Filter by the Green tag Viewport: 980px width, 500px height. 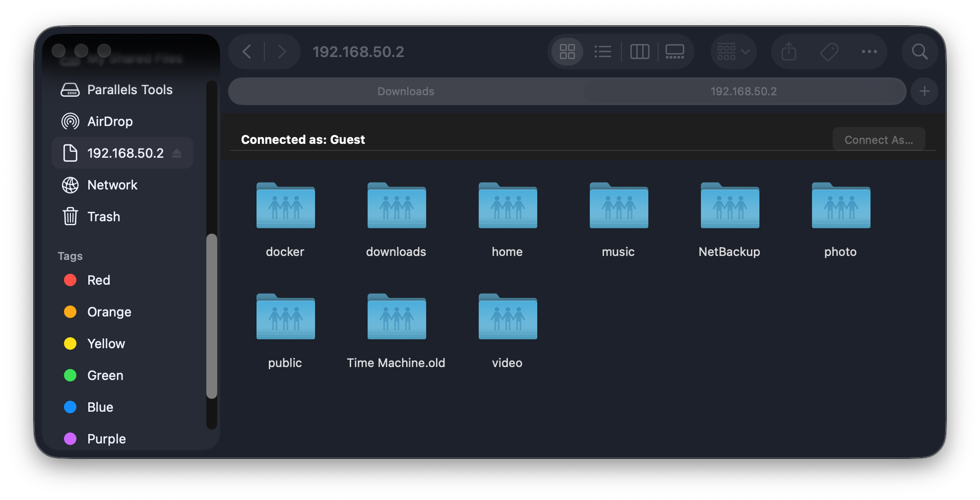[x=122, y=375]
